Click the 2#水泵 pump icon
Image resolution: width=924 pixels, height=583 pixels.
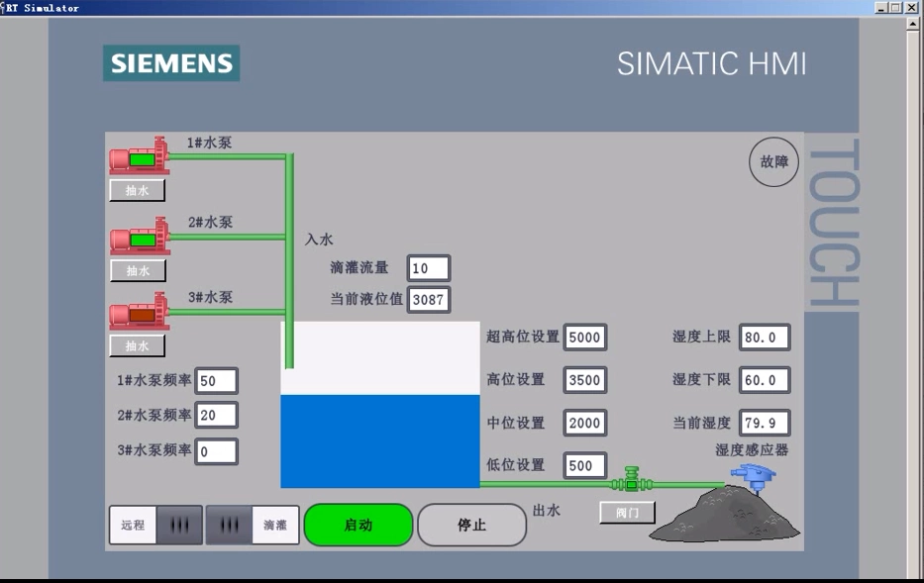coord(140,237)
